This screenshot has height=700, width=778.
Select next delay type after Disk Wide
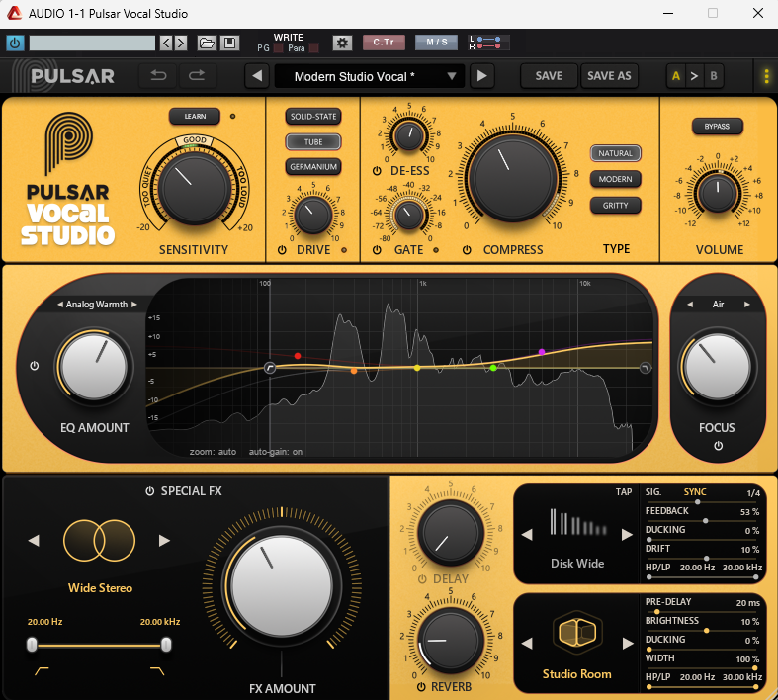coord(627,534)
